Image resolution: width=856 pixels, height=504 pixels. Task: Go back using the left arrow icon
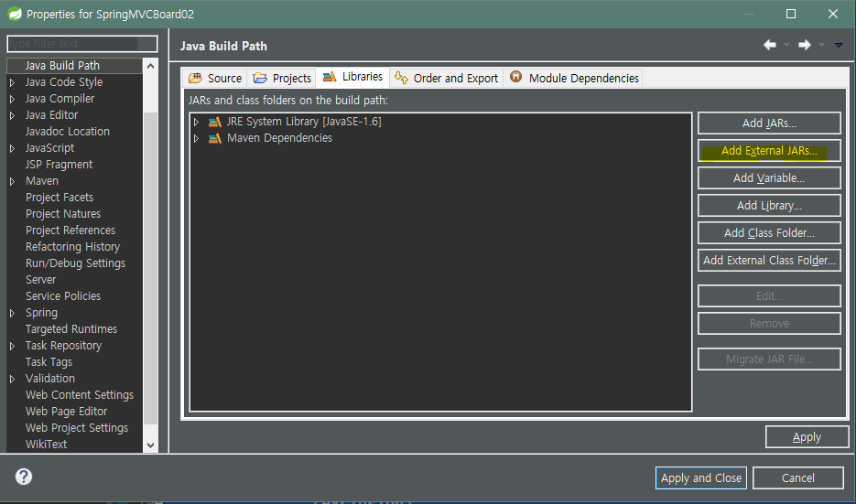click(770, 45)
